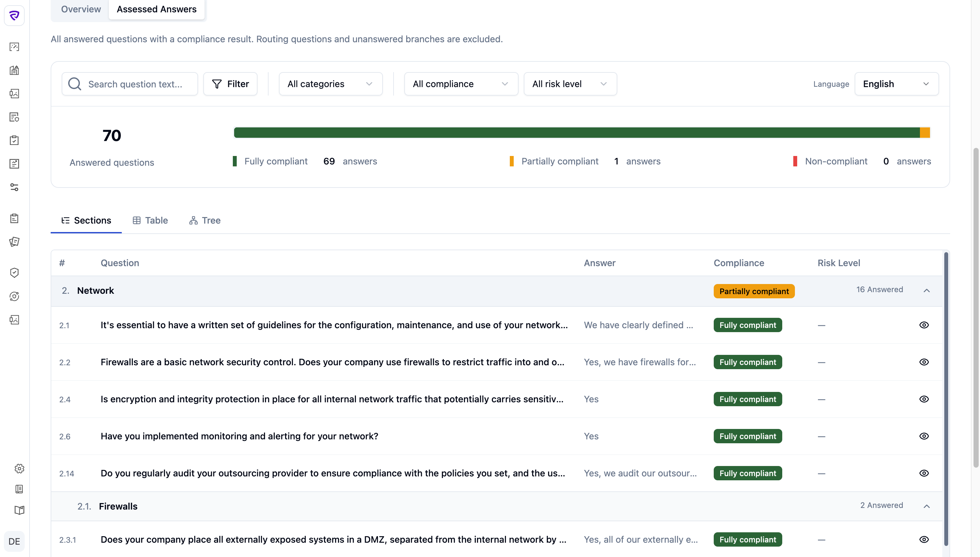Click the Compliance column header
Viewport: 980px width, 557px height.
(x=739, y=263)
